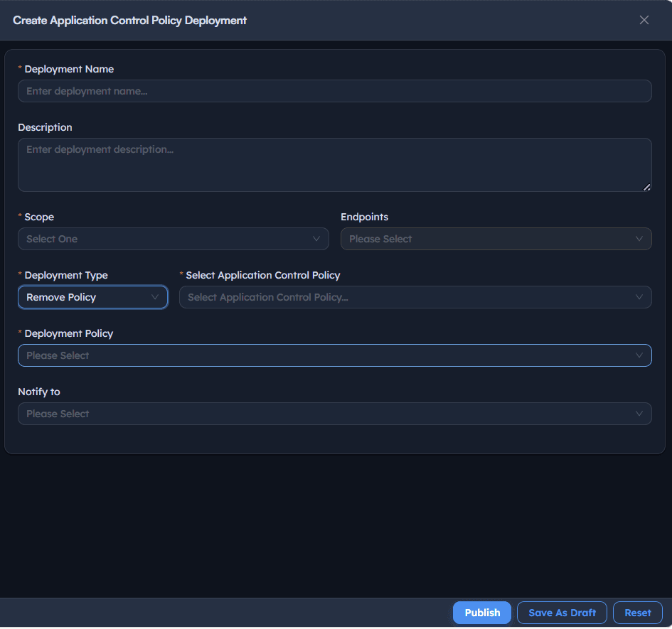The height and width of the screenshot is (629, 672).
Task: Open the Scope dropdown
Action: [173, 239]
